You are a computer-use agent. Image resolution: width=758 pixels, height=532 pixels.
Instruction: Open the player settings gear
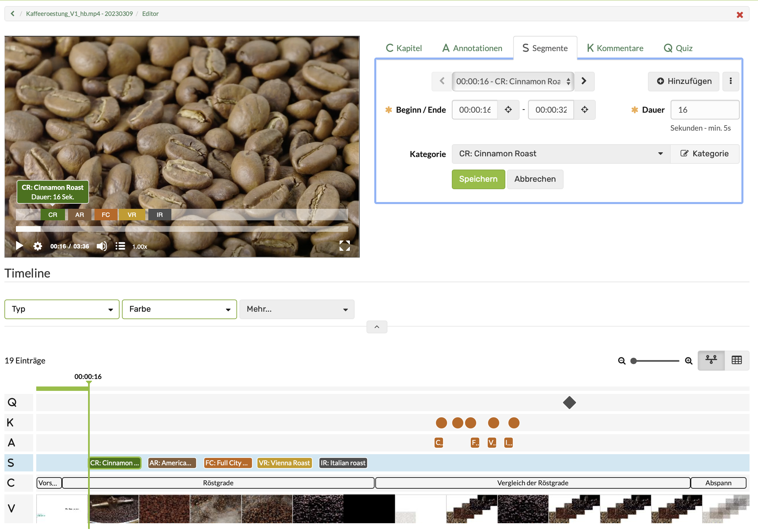click(38, 246)
